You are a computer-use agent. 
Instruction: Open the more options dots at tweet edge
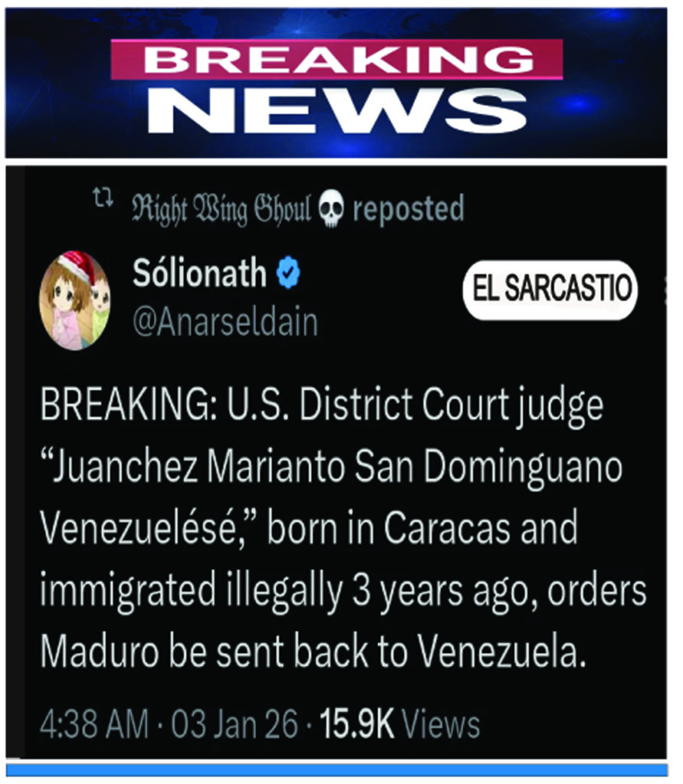(x=665, y=289)
